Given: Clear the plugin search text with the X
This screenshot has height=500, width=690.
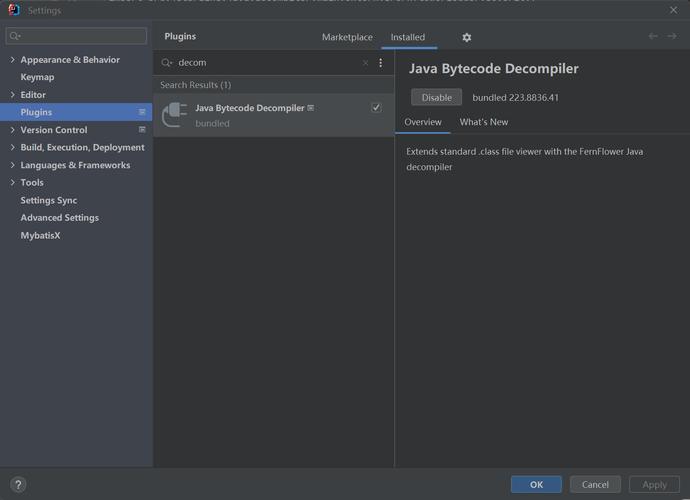Looking at the screenshot, I should tap(365, 63).
